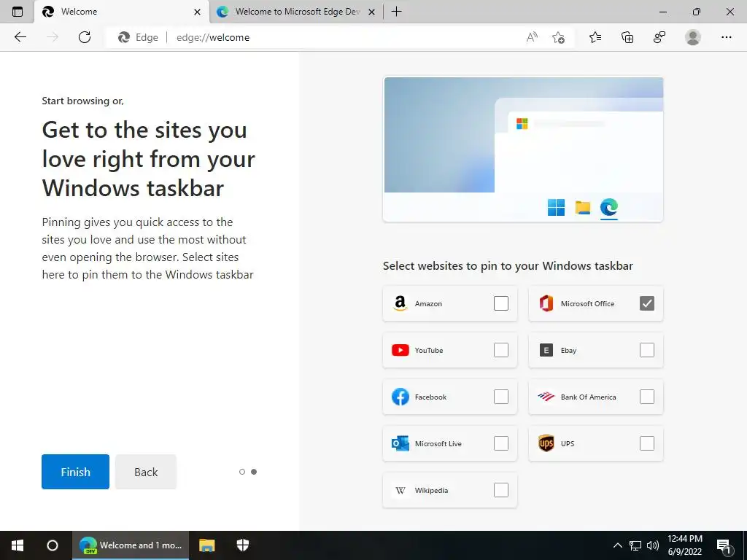Close the Welcome to Microsoft Edge Dev tab
Screen dimensions: 747x560
point(372,12)
